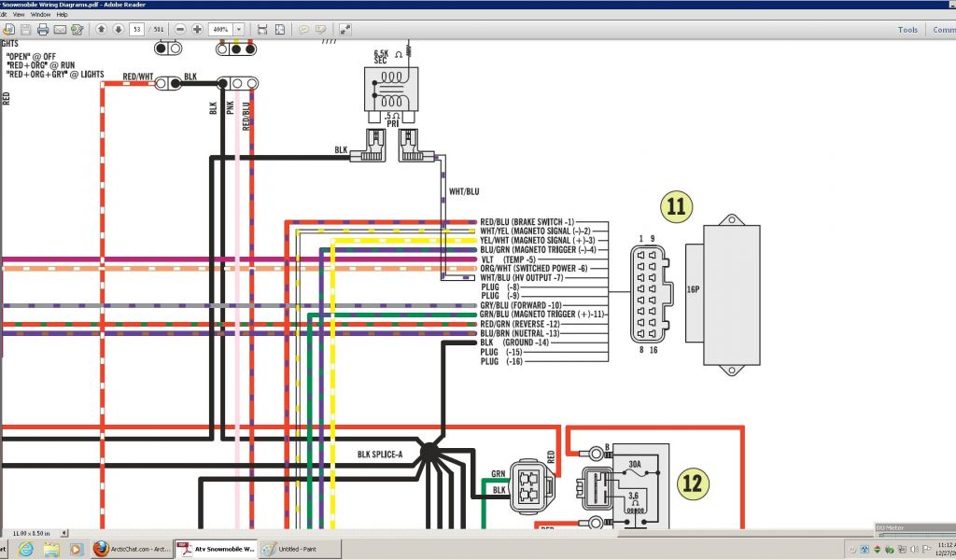Click the page number input field
Screen dimensions: 956x560
pyautogui.click(x=137, y=30)
